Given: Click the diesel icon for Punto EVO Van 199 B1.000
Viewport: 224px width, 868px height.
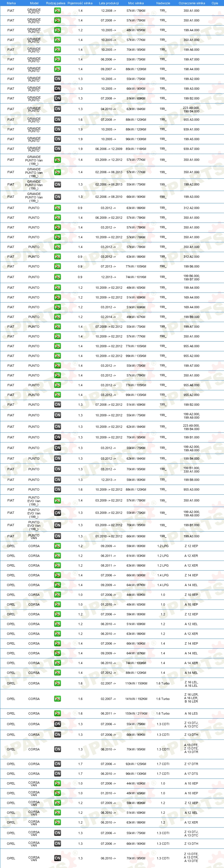Looking at the screenshot, I should (58, 525).
